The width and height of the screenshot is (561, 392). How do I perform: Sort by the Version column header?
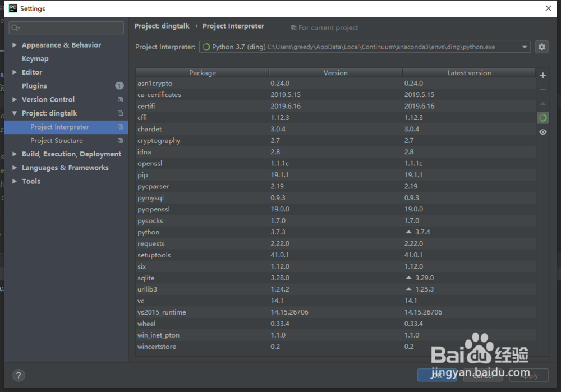(x=335, y=73)
